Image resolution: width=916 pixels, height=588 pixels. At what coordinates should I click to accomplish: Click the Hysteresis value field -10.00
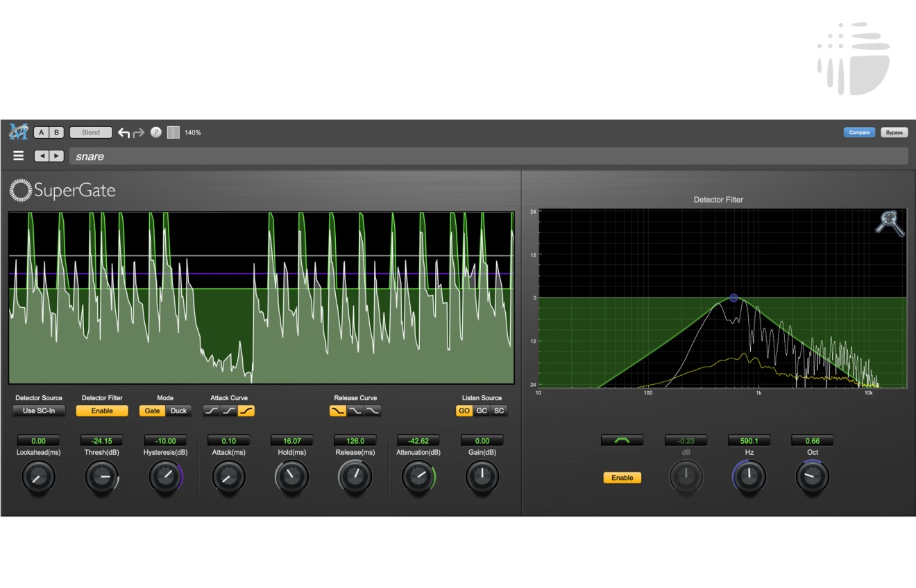165,440
